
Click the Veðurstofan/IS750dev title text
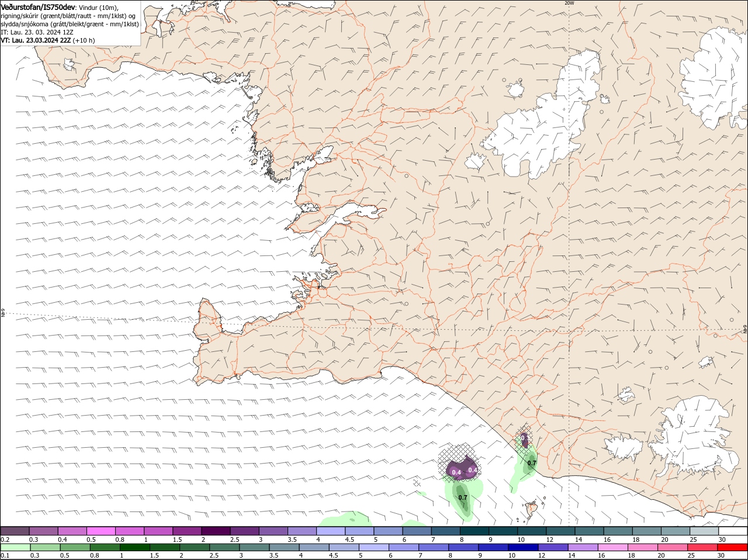point(38,6)
